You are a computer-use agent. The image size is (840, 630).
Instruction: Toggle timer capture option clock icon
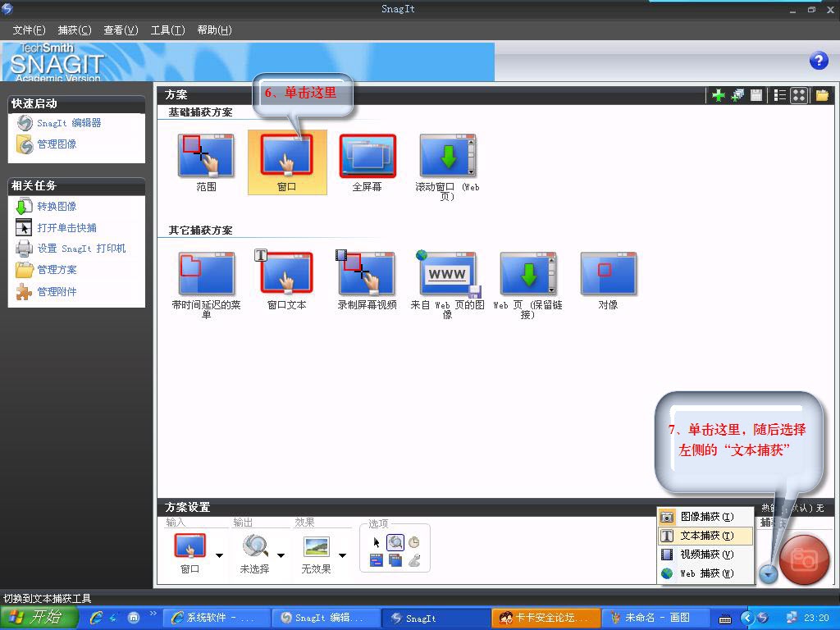pos(414,542)
